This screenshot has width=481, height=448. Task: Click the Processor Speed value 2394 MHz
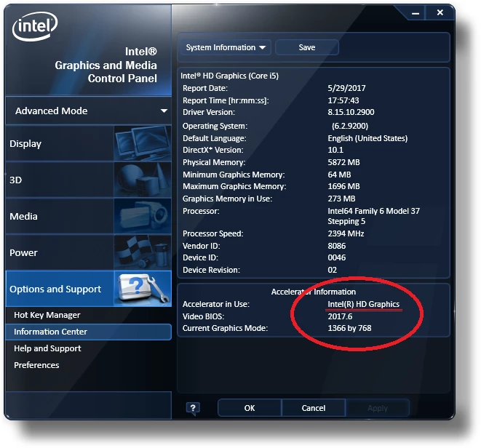pyautogui.click(x=346, y=233)
